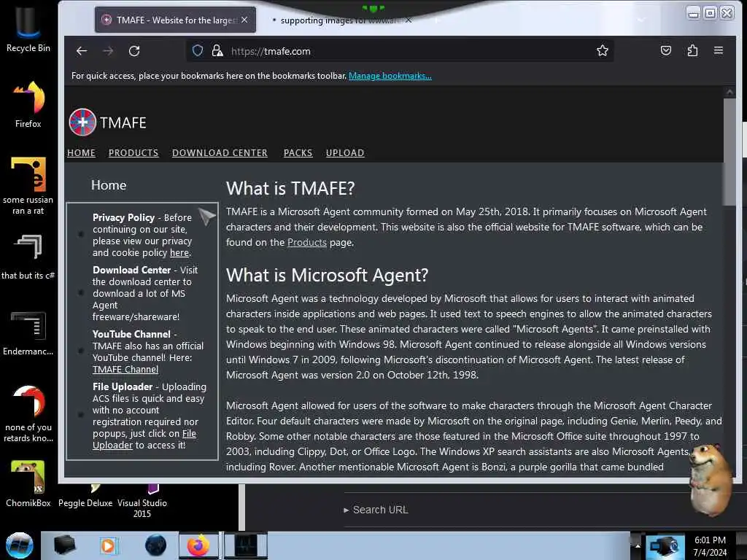Follow the Products link in the paragraph
The height and width of the screenshot is (560, 747).
coord(307,242)
